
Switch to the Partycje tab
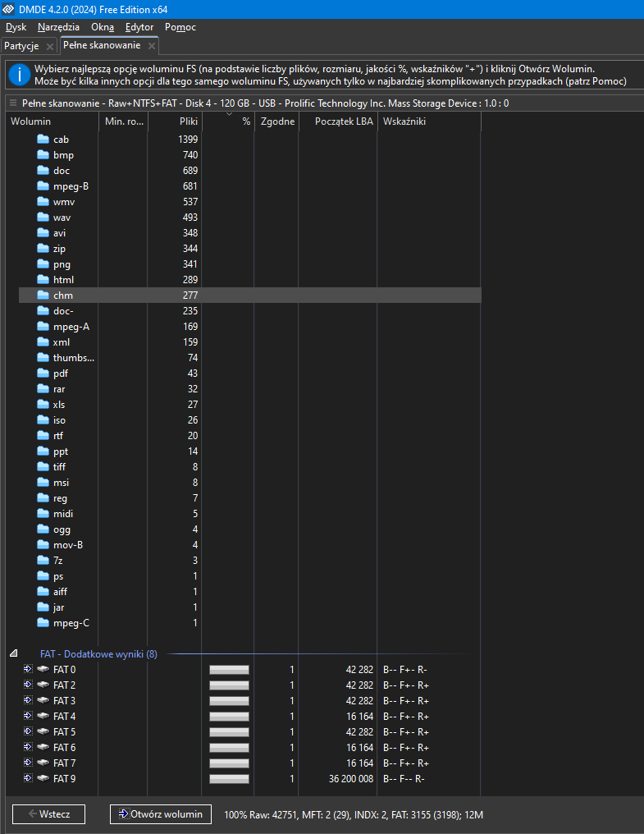22,46
